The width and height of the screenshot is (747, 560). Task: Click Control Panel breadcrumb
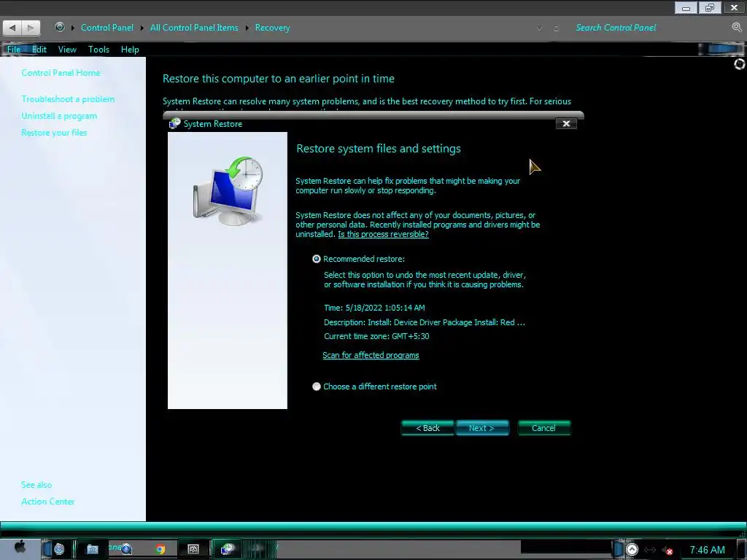click(x=107, y=28)
